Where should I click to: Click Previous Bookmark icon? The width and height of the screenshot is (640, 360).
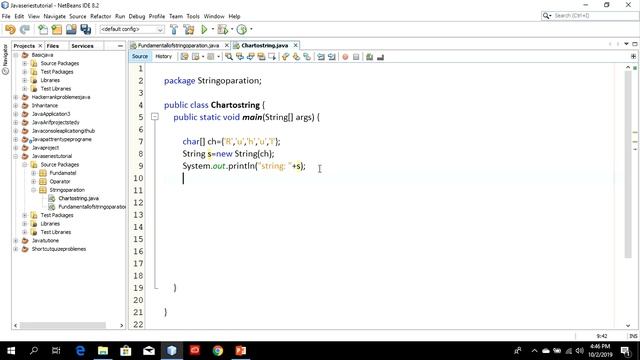(285, 57)
